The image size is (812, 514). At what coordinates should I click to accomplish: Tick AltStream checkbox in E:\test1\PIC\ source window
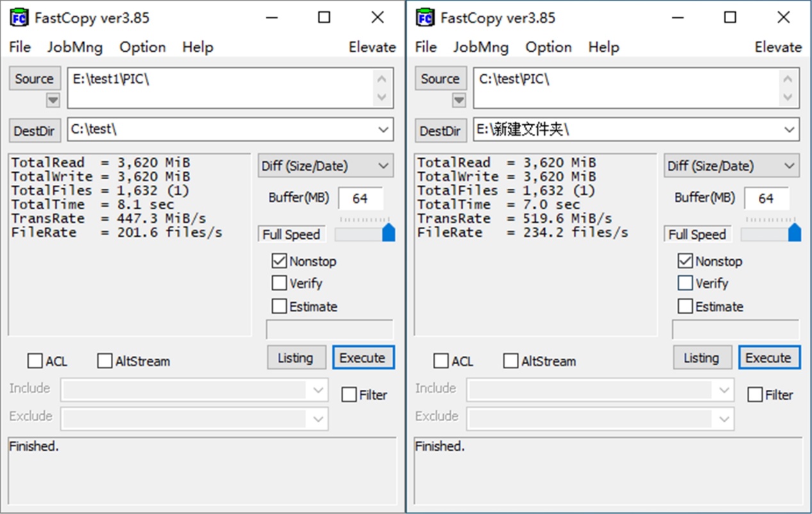click(x=104, y=361)
